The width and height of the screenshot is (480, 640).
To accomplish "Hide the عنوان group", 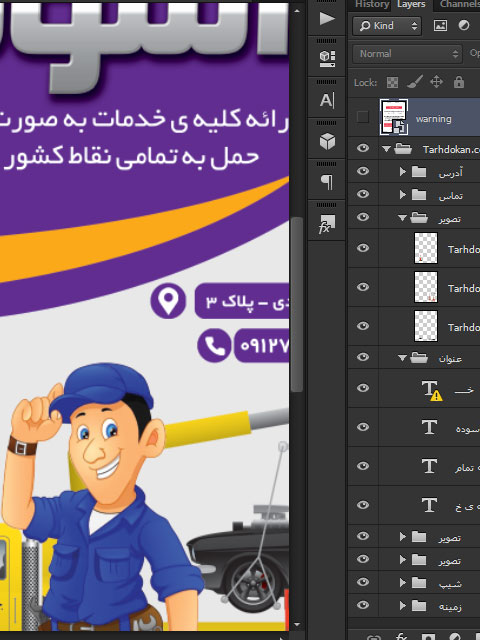I will (363, 357).
